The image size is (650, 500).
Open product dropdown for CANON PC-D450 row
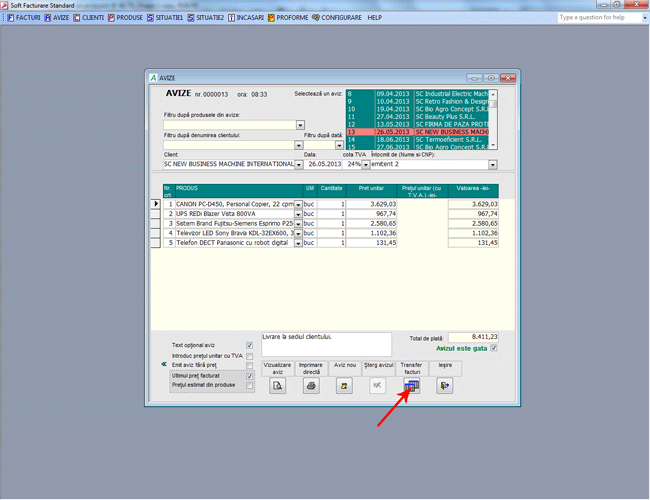tap(298, 204)
